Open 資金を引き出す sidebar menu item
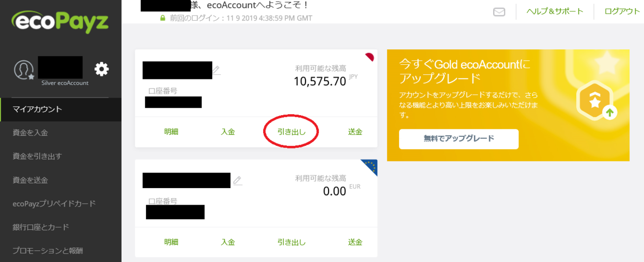Viewport: 644px width, 262px height. click(61, 156)
